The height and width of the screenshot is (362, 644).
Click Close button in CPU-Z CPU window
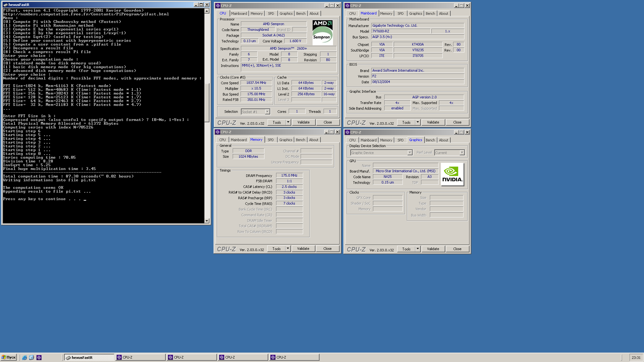coord(328,122)
